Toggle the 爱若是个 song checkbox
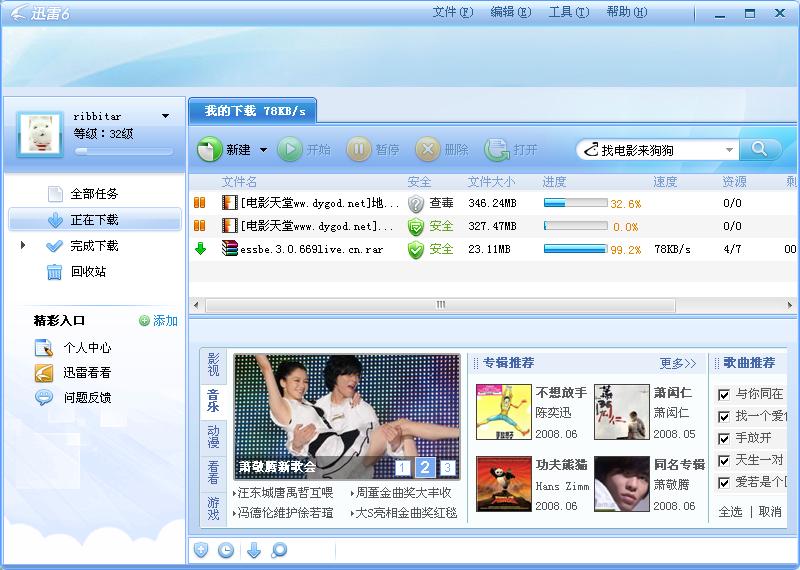This screenshot has height=570, width=800. tap(723, 483)
